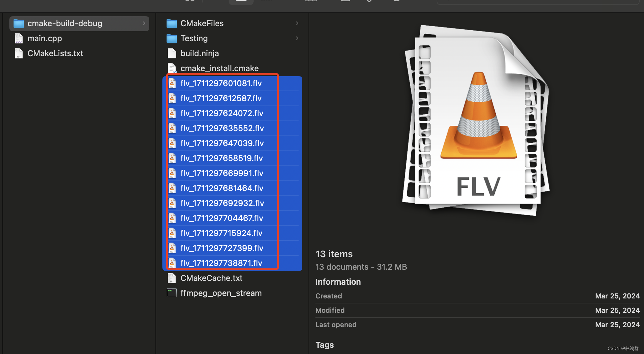This screenshot has height=354, width=644.
Task: Click the cmake-build-debug folder name
Action: [65, 23]
